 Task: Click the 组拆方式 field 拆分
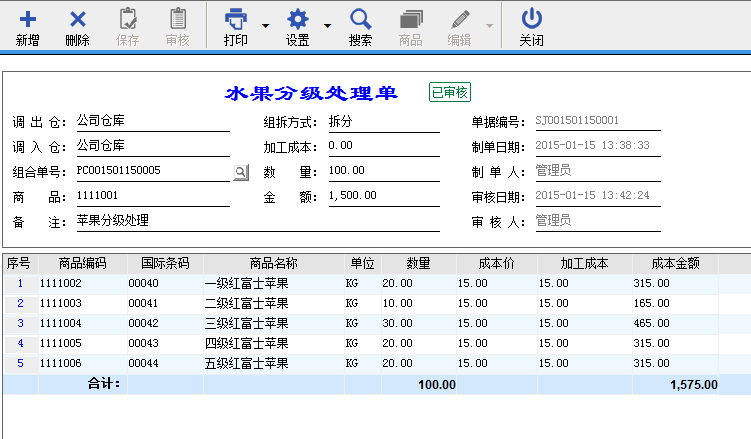coord(384,122)
